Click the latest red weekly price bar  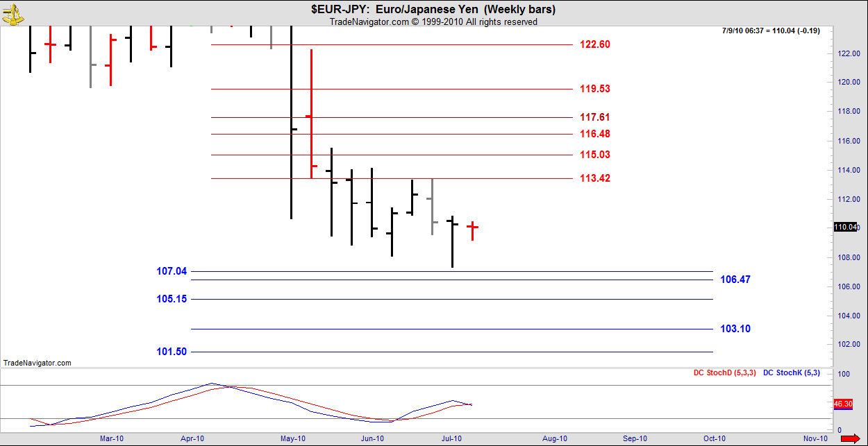pos(473,230)
